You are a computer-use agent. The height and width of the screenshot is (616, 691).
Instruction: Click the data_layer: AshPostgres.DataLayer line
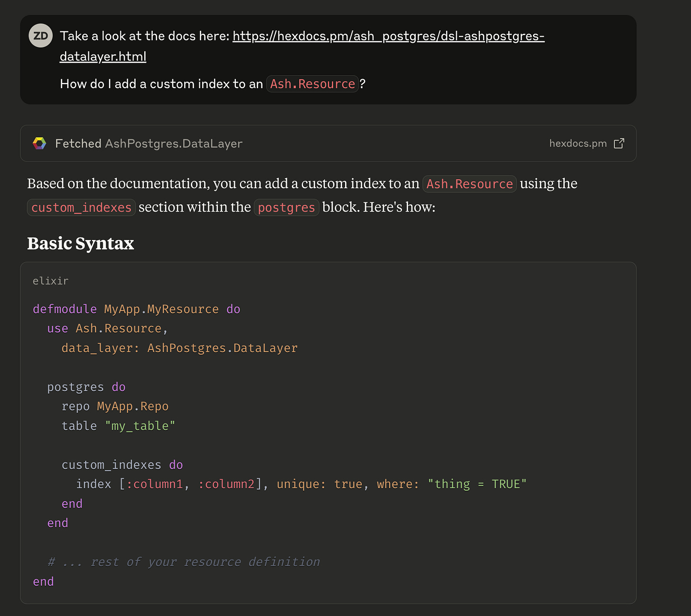coord(179,348)
